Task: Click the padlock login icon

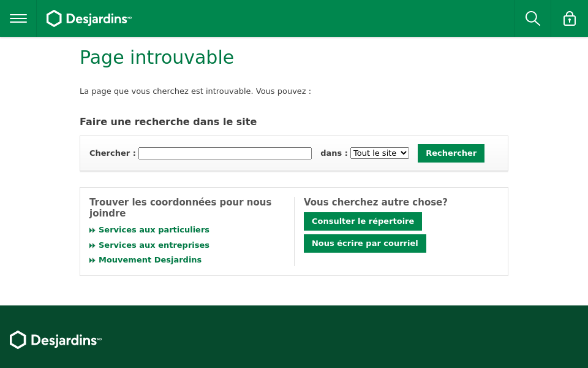Action: click(x=569, y=18)
